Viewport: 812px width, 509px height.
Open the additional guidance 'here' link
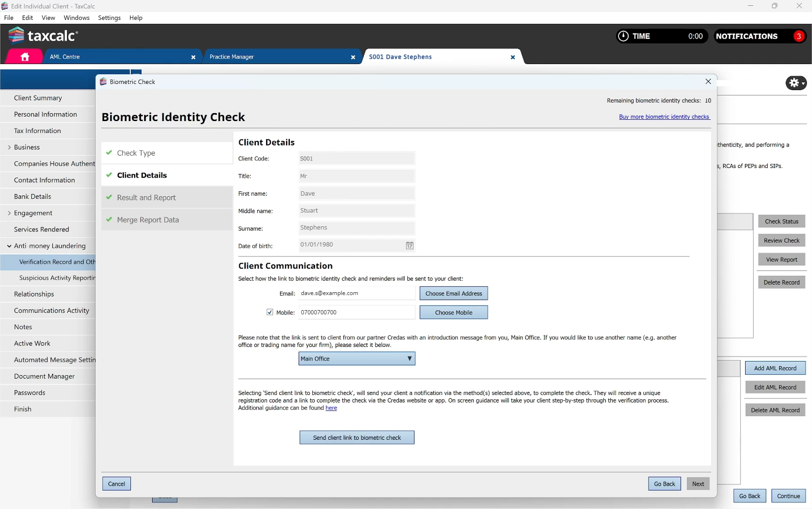click(331, 408)
